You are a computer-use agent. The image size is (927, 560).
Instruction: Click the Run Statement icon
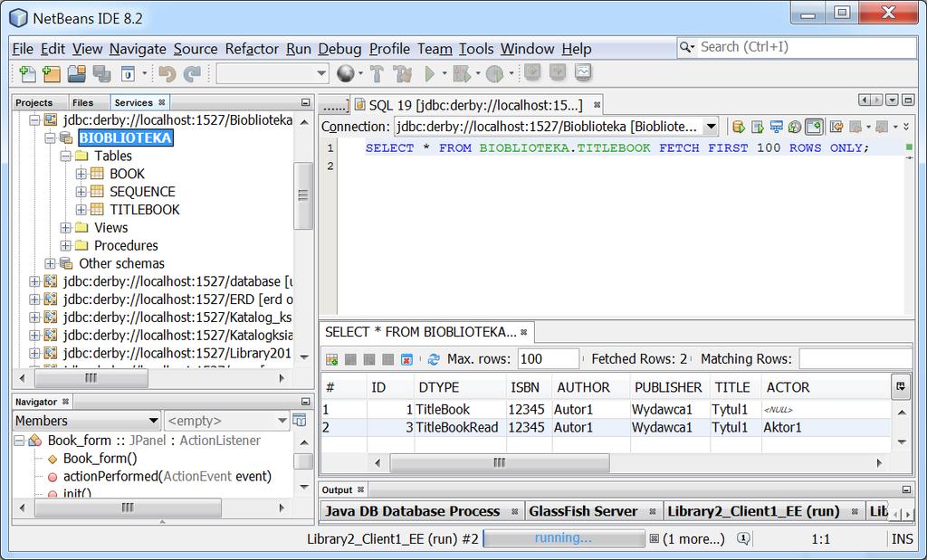758,127
